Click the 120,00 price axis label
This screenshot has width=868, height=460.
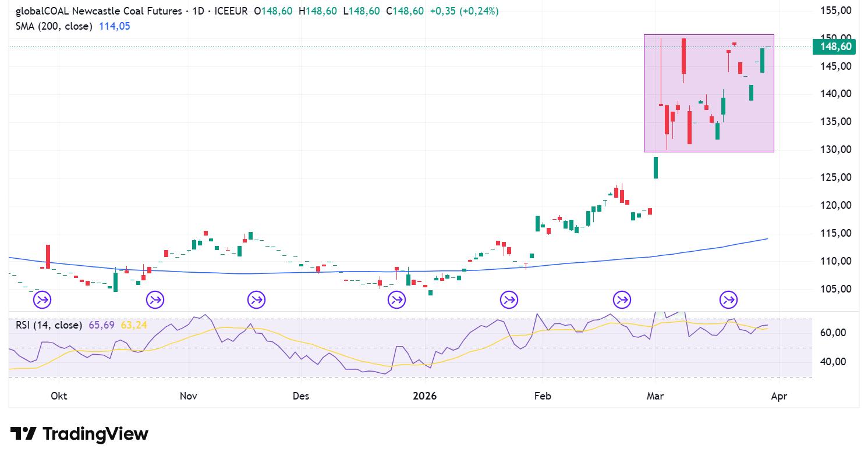click(835, 205)
